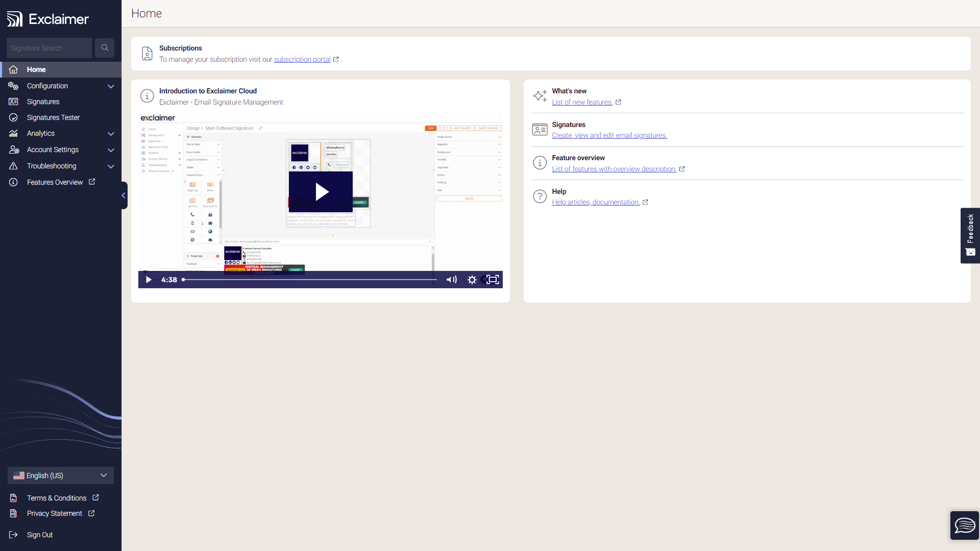Viewport: 980px width, 551px height.
Task: Click the fullscreen icon on the video player
Action: [x=492, y=280]
